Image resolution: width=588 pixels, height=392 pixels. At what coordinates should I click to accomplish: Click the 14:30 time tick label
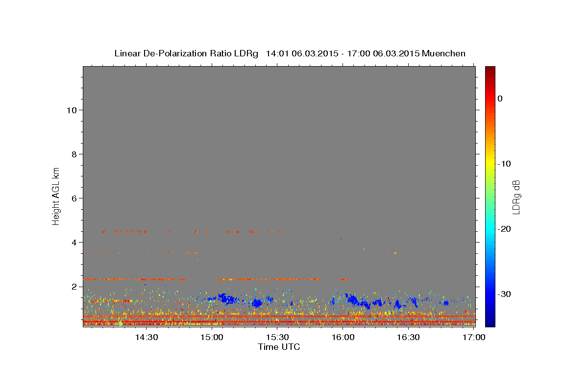click(x=147, y=338)
